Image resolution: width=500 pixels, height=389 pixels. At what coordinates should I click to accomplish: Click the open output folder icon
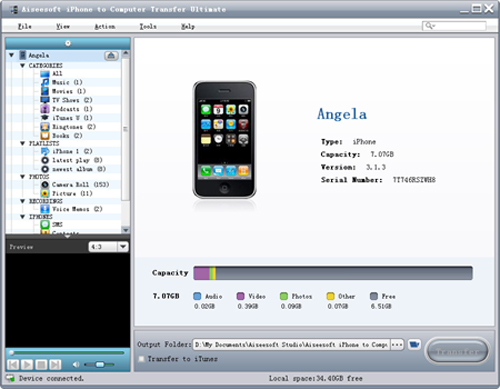coord(414,344)
